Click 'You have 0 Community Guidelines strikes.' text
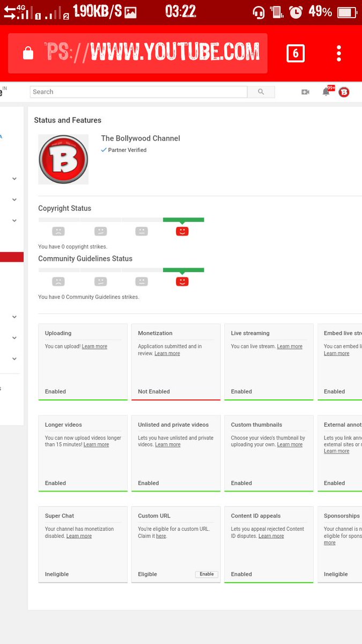Image resolution: width=362 pixels, height=644 pixels. (88, 297)
